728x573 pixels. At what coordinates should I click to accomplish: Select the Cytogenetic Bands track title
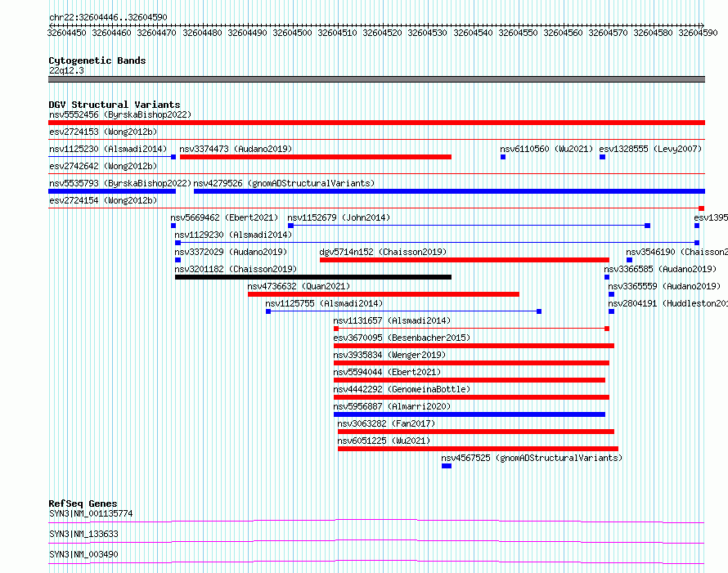coord(97,60)
